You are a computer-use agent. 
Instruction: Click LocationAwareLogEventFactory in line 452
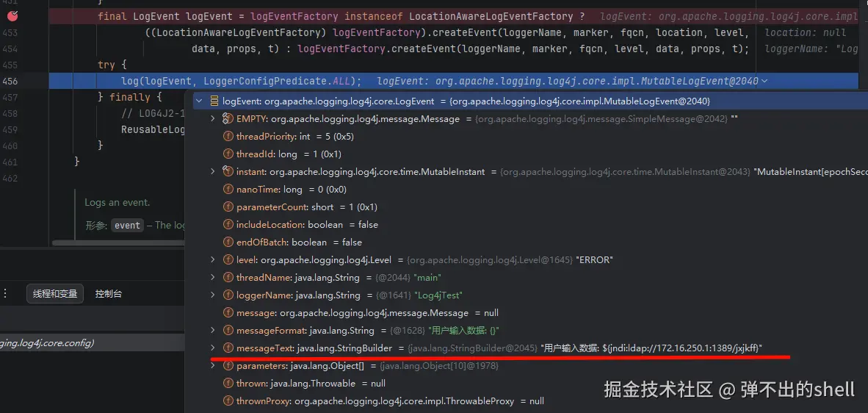point(491,17)
